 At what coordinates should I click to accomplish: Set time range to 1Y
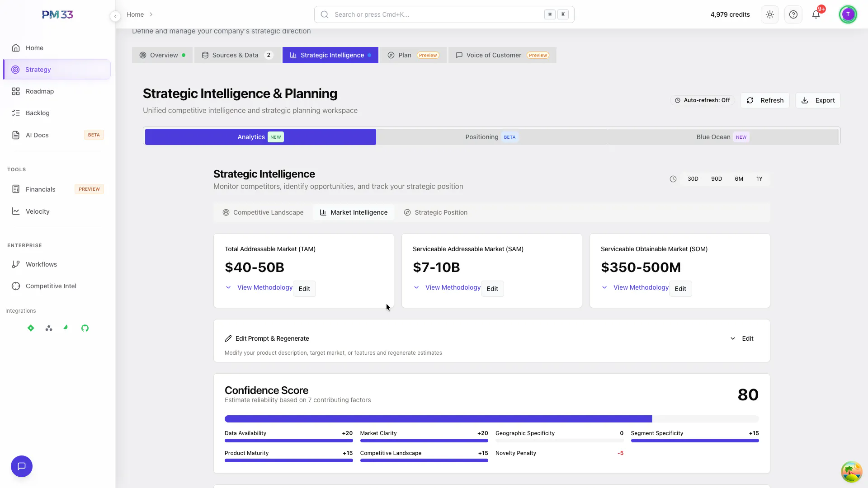(x=759, y=179)
